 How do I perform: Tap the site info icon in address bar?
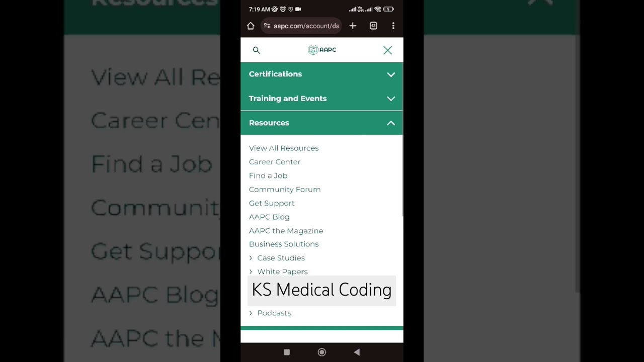point(267,26)
